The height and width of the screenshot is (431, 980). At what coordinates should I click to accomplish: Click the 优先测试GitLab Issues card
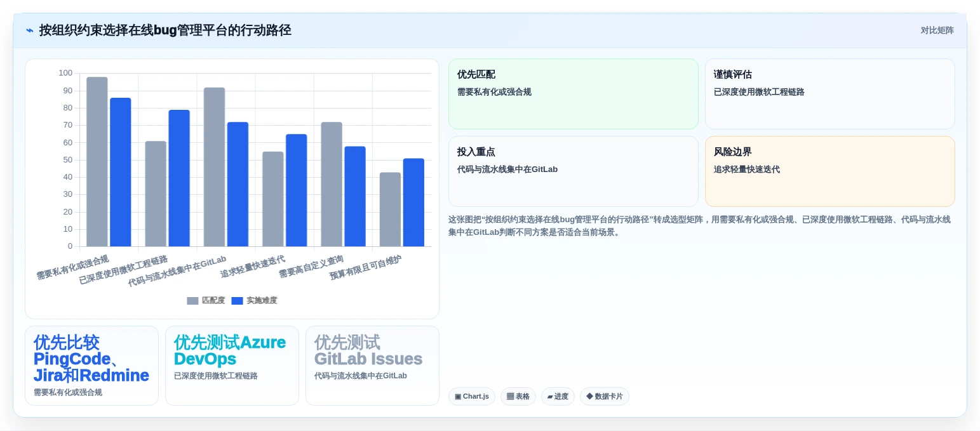tap(372, 366)
